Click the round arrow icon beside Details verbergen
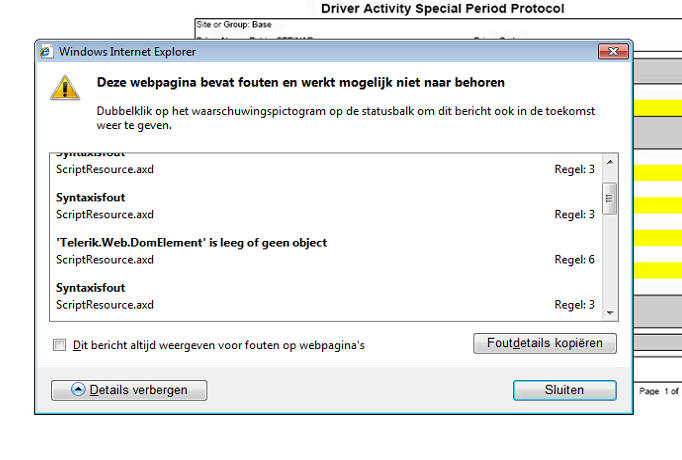This screenshot has height=460, width=682. coord(77,390)
